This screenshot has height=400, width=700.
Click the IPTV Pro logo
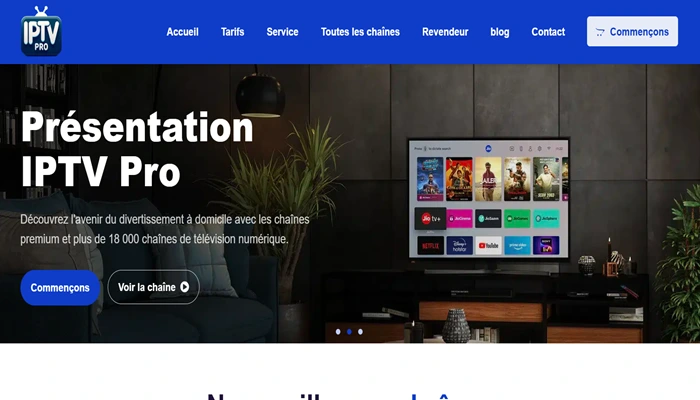coord(41,32)
